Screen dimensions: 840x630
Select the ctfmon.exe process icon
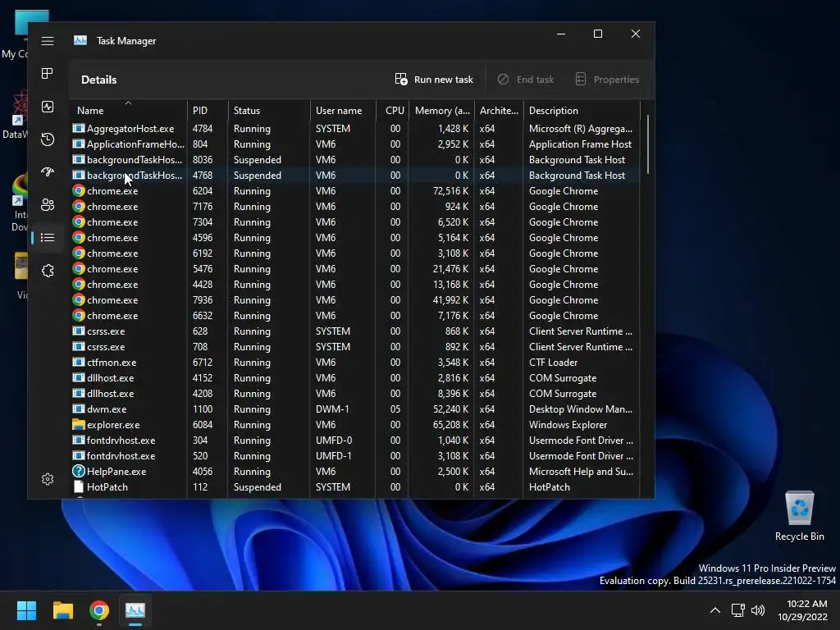[x=79, y=363]
